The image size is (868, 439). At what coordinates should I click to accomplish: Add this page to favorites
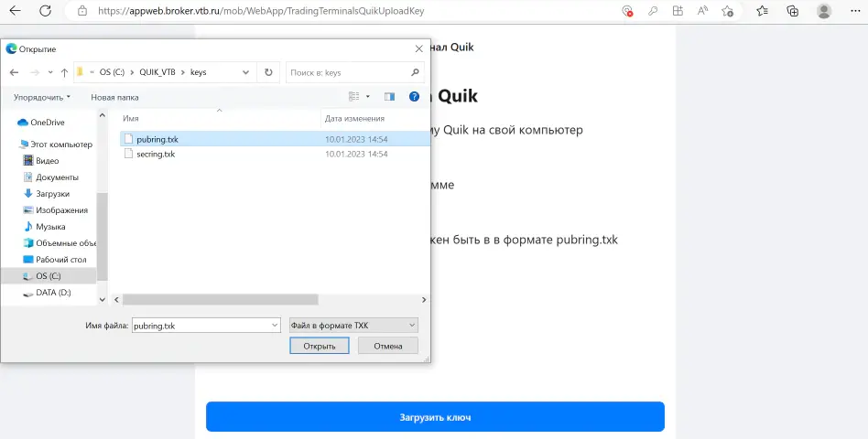727,10
